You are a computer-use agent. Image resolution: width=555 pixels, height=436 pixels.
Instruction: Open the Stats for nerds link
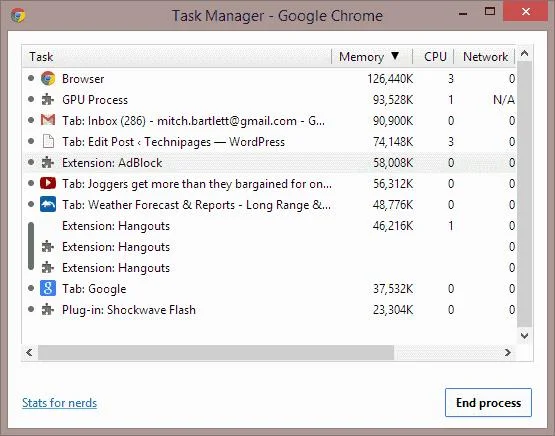[59, 403]
